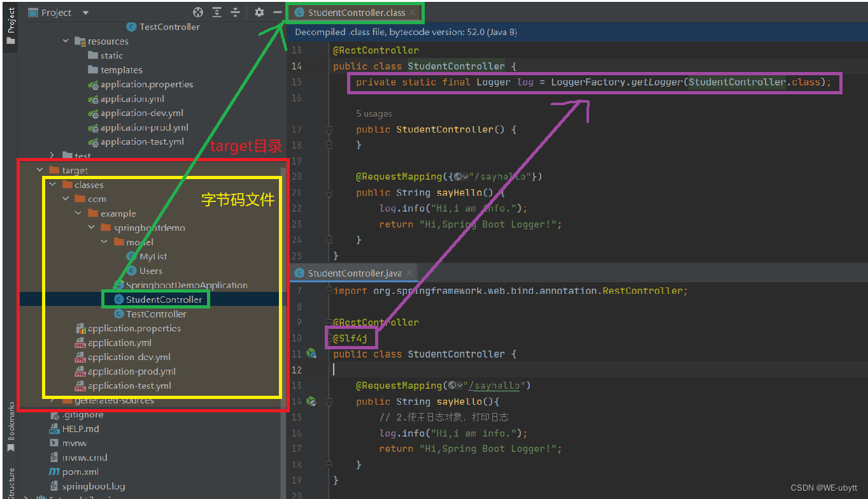Collapse the com package node

click(x=66, y=199)
